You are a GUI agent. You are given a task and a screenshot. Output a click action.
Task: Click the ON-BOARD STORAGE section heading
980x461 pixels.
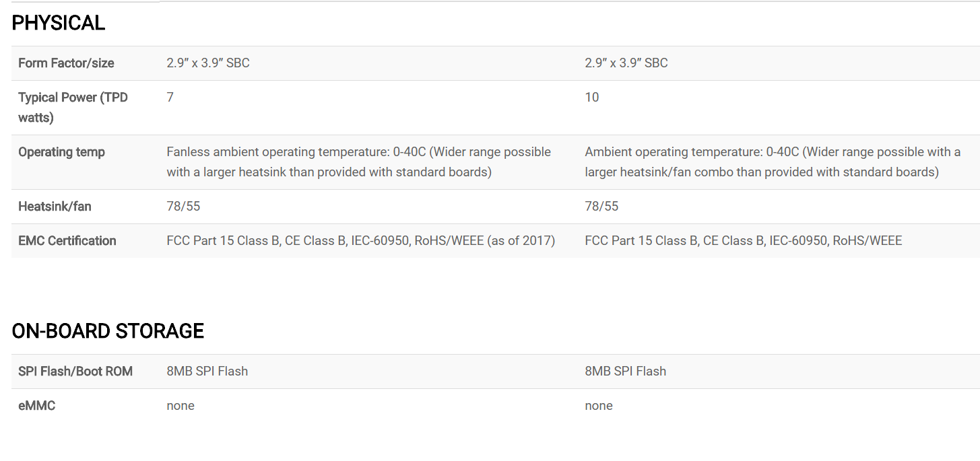pyautogui.click(x=108, y=331)
